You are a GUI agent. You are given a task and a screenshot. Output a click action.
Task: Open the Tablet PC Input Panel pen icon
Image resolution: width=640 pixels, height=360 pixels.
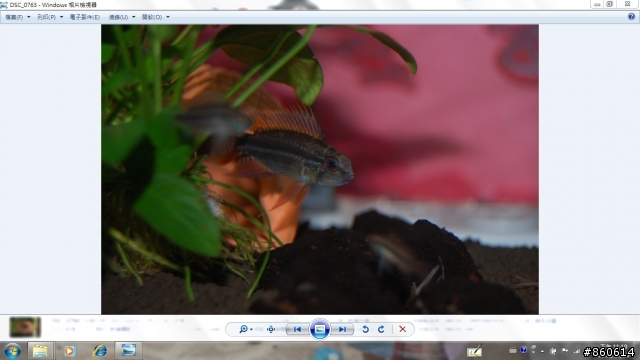tap(474, 351)
